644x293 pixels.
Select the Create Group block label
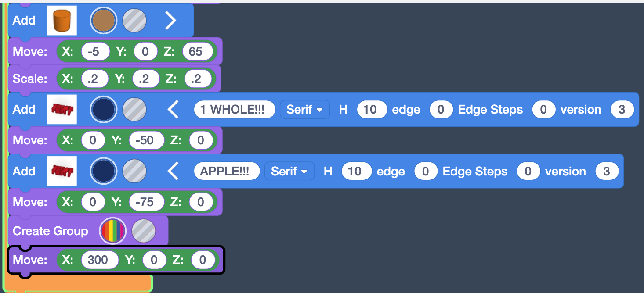coord(51,231)
